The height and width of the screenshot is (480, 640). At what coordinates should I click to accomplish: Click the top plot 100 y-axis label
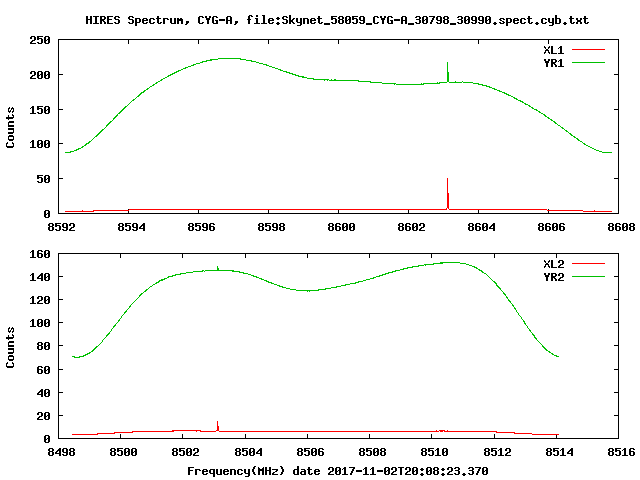40,144
